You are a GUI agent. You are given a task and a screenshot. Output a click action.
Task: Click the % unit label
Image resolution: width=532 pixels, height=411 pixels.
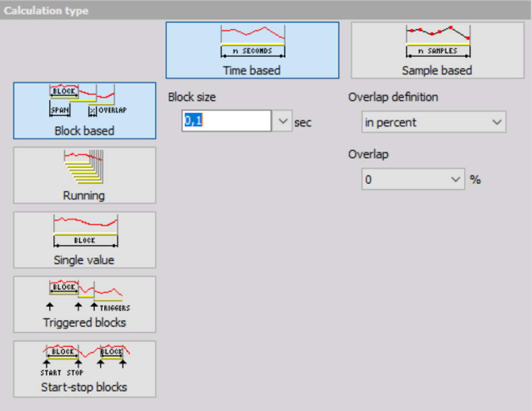click(x=475, y=180)
